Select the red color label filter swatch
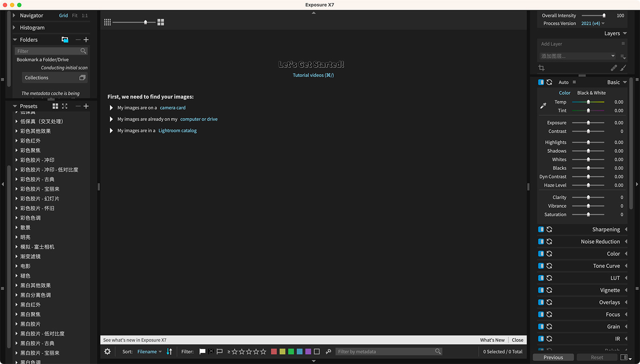 (x=274, y=351)
